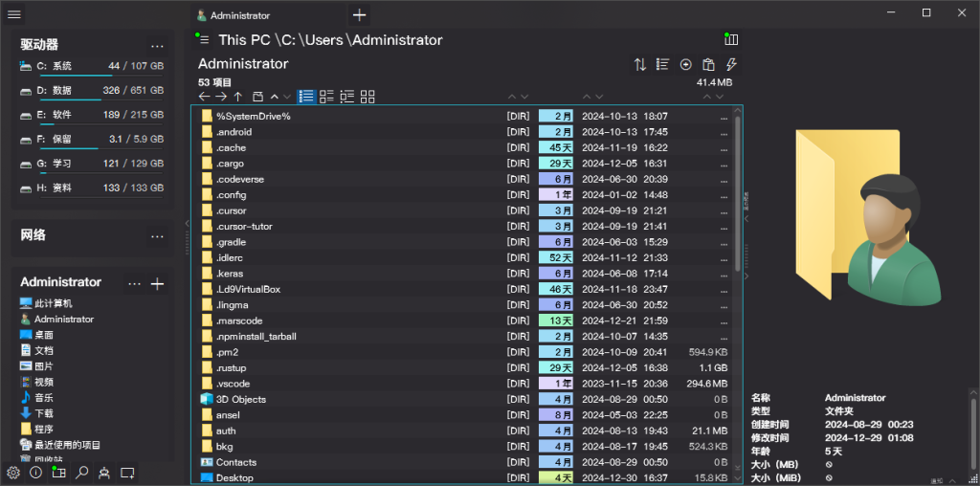The width and height of the screenshot is (980, 486).
Task: Open the quick actions lightning icon
Action: click(730, 64)
